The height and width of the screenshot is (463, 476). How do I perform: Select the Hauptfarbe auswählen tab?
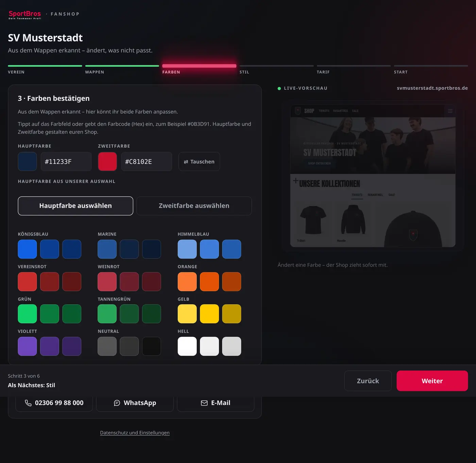[x=75, y=206]
